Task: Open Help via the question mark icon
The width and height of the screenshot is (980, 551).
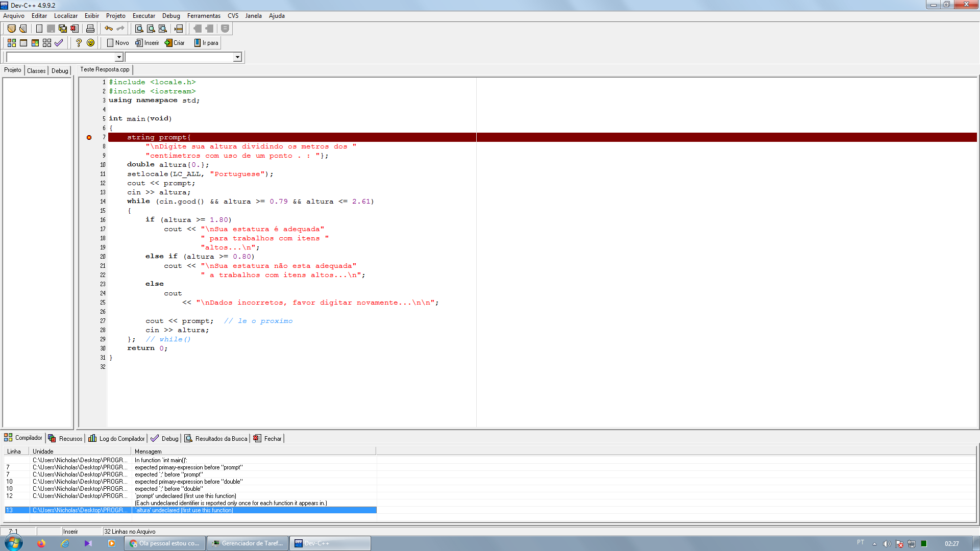Action: tap(79, 43)
